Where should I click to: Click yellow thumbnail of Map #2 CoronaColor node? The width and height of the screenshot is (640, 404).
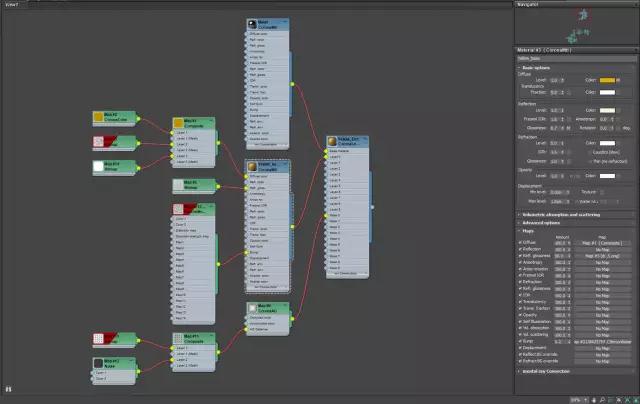click(98, 117)
